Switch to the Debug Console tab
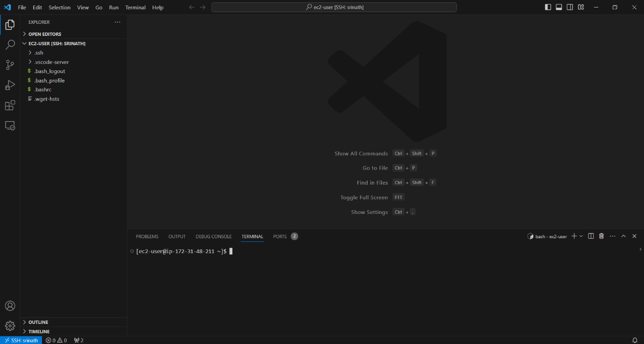Viewport: 644px width, 344px height. click(x=214, y=236)
